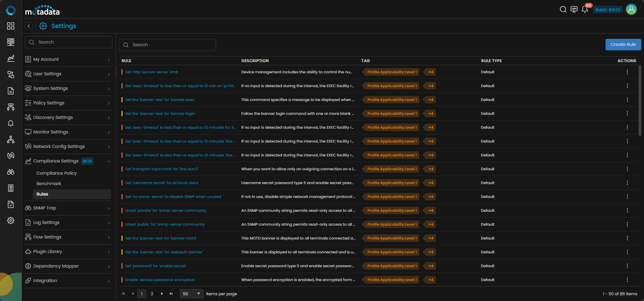
Task: Expand System Settings chevron
Action: 109,89
